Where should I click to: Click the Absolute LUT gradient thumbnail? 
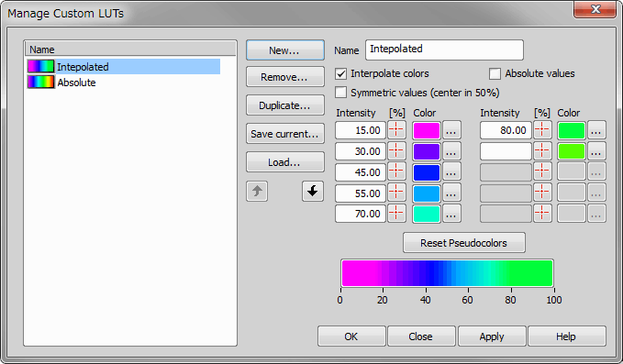[41, 82]
